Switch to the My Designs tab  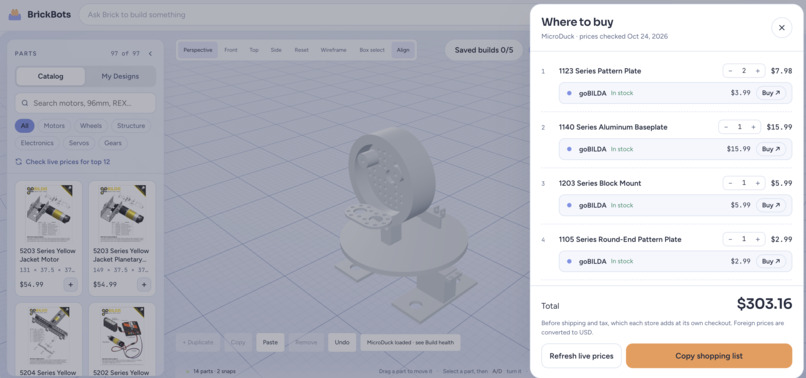coord(120,76)
